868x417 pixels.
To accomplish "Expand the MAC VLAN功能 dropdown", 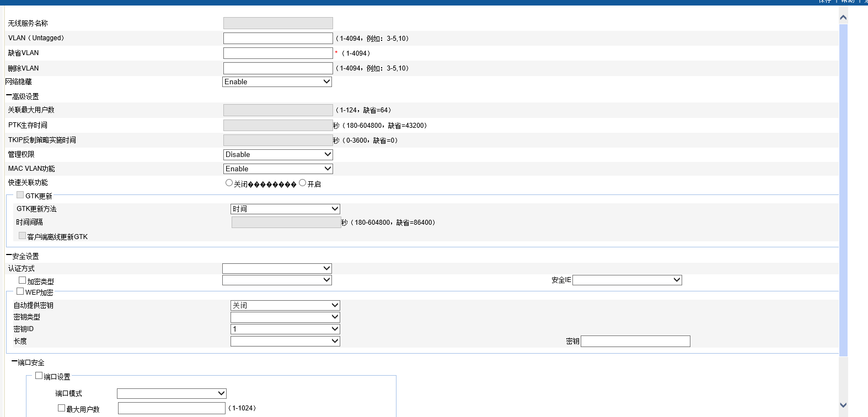I will [278, 169].
